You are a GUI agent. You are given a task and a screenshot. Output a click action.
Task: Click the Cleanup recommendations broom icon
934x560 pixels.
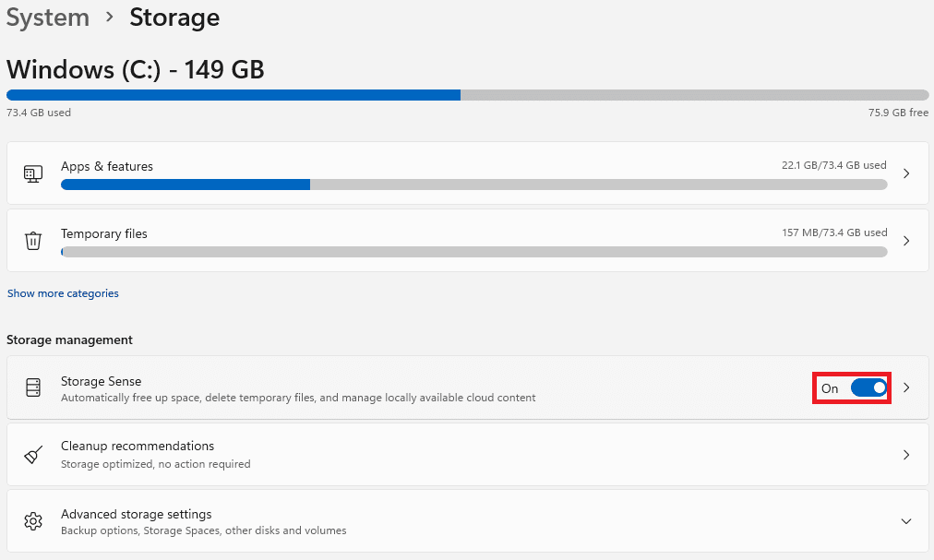point(33,455)
